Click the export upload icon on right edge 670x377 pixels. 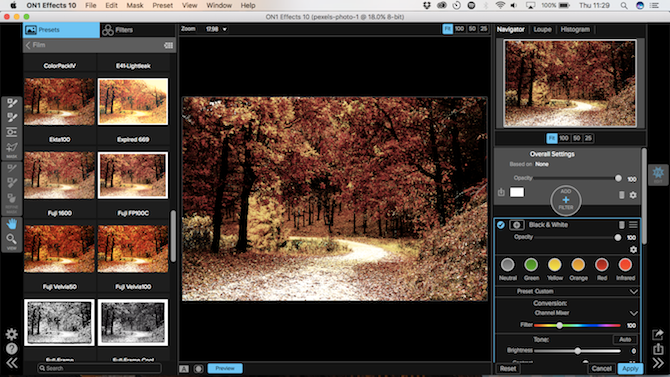[658, 349]
